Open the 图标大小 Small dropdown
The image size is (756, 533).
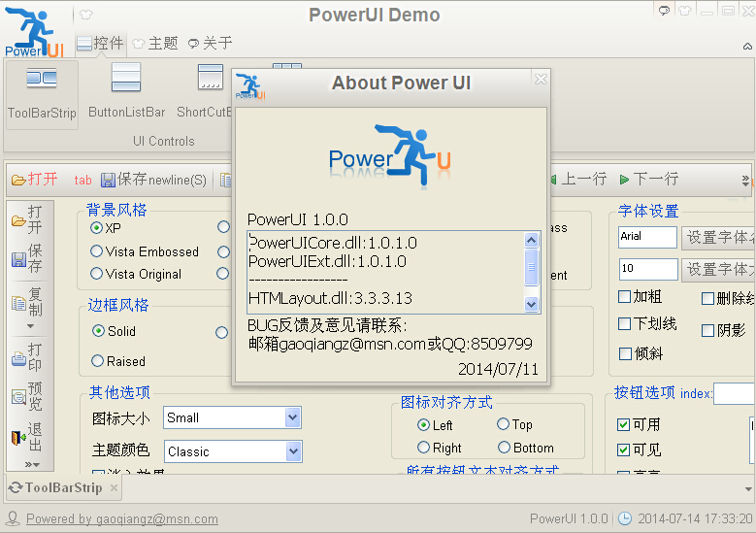click(x=293, y=417)
